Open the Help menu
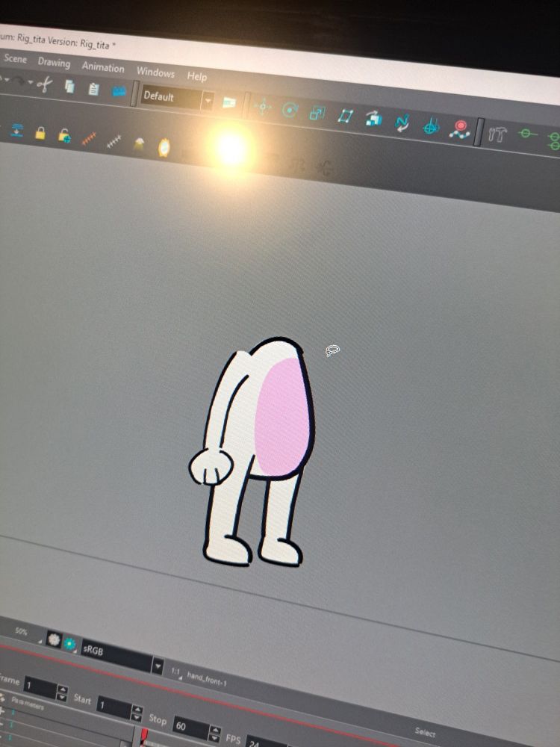The height and width of the screenshot is (747, 560). [196, 75]
